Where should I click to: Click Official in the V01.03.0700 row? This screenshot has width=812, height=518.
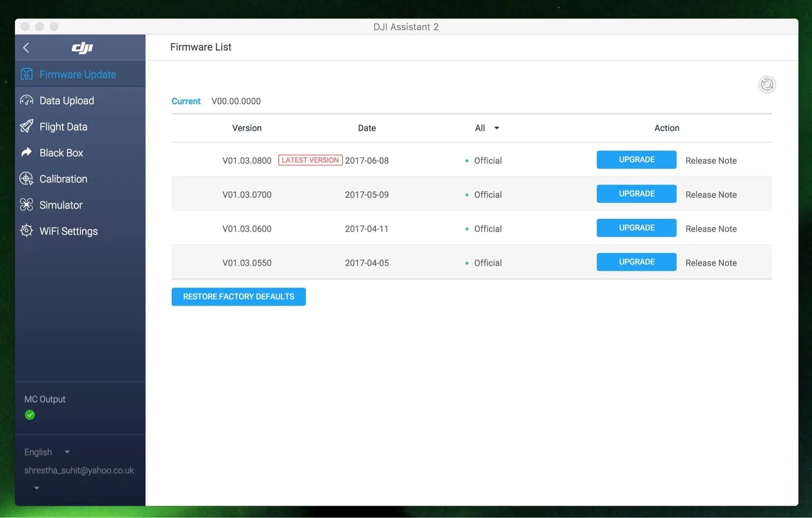coord(487,195)
